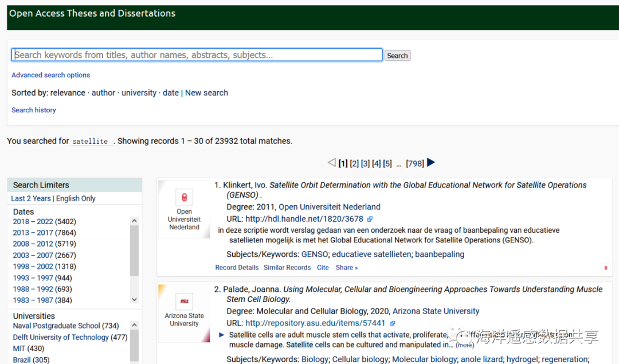Screen dimensions: 619x364
Task: Jump to last page 798
Action: tap(414, 164)
